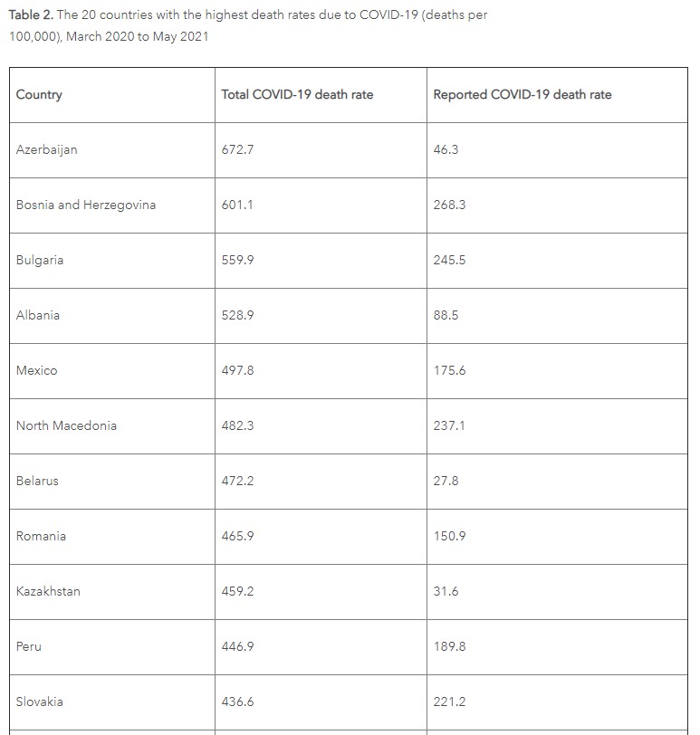The image size is (700, 735).
Task: Select the North Macedonia cell
Action: pyautogui.click(x=66, y=425)
